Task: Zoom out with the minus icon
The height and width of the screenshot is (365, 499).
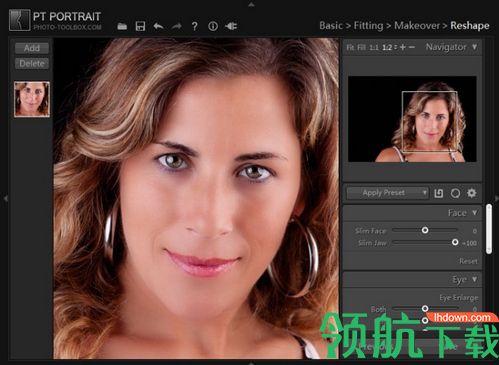Action: (412, 47)
